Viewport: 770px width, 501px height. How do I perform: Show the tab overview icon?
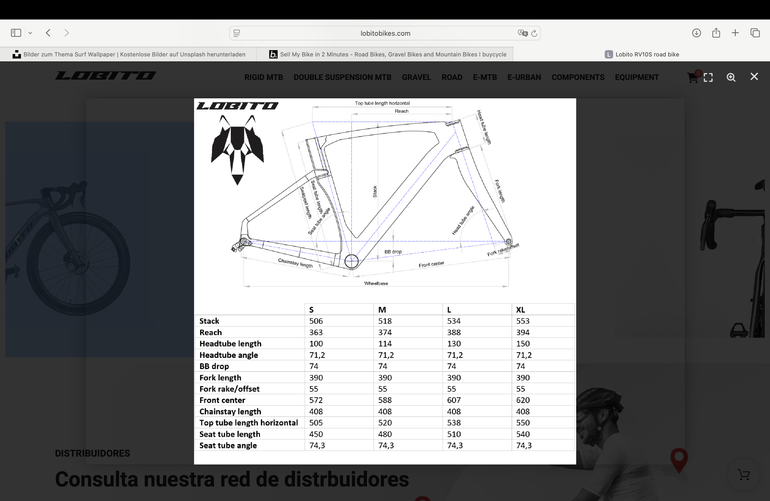755,33
